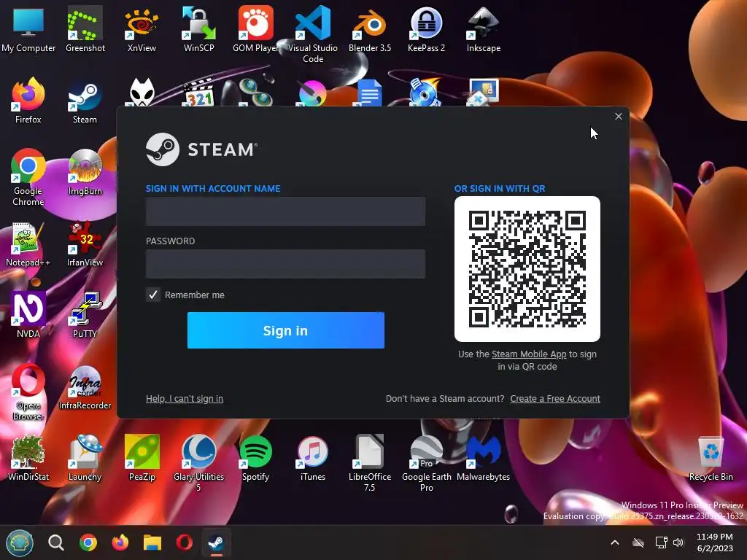Open the Start menu button
Image resolution: width=747 pixels, height=560 pixels.
[20, 542]
